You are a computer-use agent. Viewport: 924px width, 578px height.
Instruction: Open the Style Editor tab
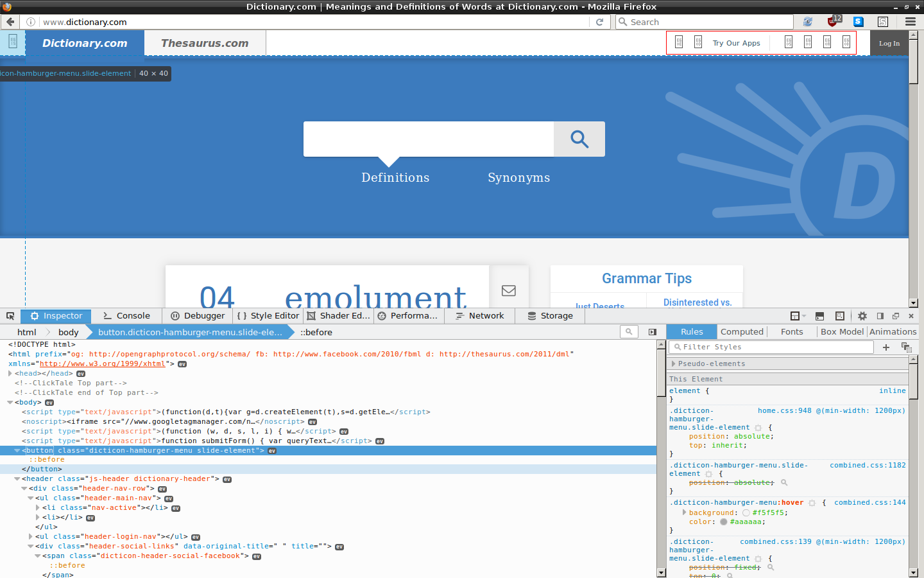click(268, 316)
